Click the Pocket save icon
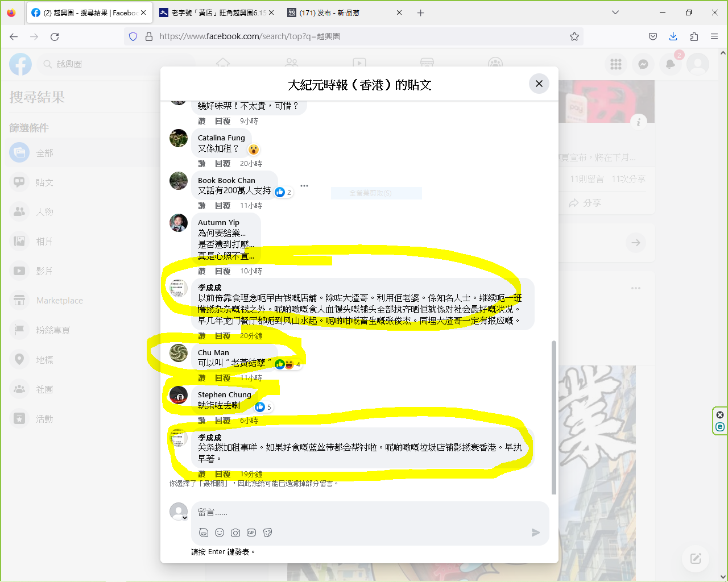 (653, 36)
